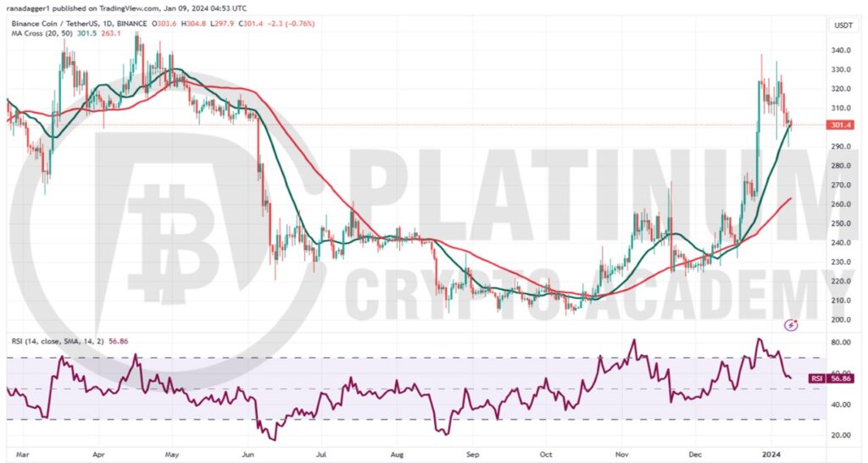Screen dimensions: 868x463
Task: Click the 200.0 price axis label
Action: coord(840,320)
